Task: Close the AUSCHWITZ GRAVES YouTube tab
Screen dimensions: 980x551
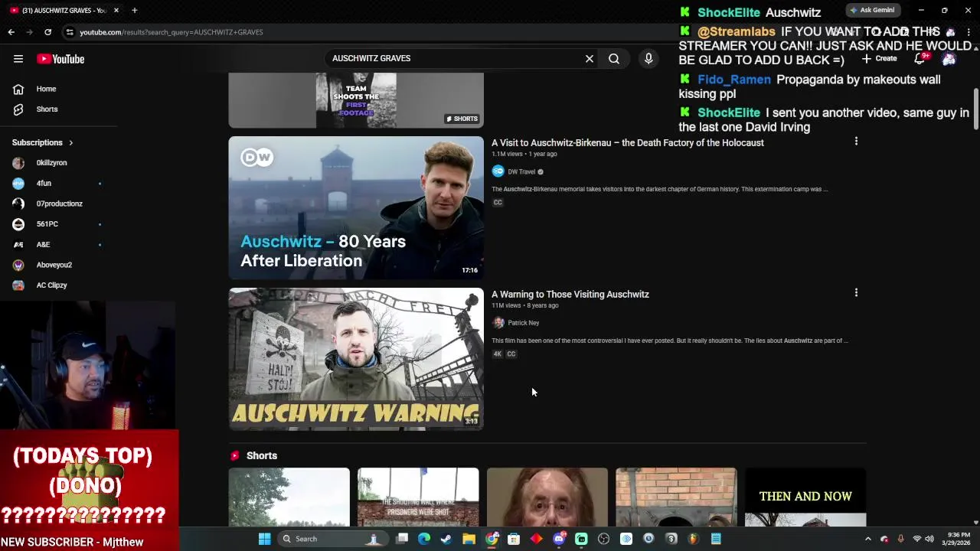Action: 116,10
